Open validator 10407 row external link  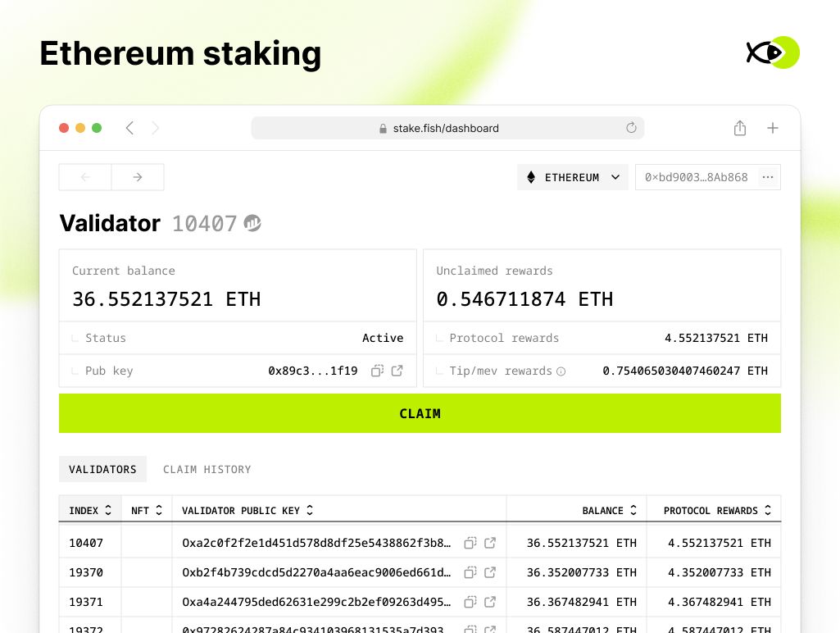tap(489, 543)
